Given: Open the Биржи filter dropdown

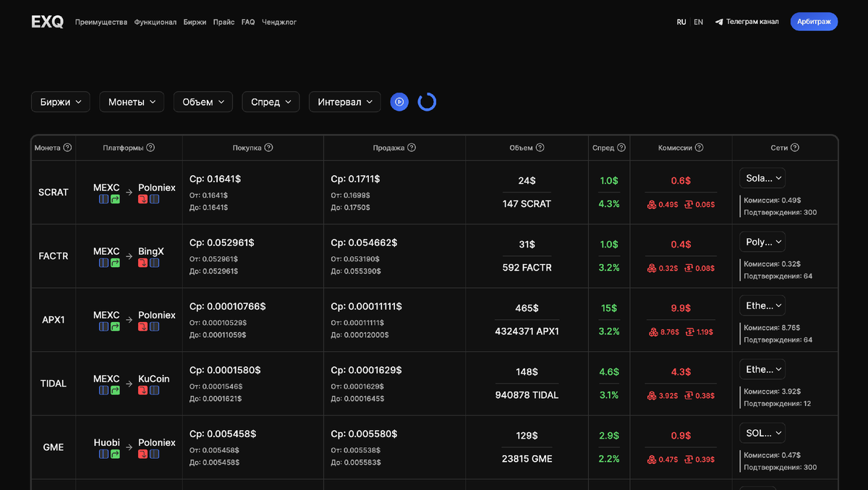Looking at the screenshot, I should pos(60,101).
